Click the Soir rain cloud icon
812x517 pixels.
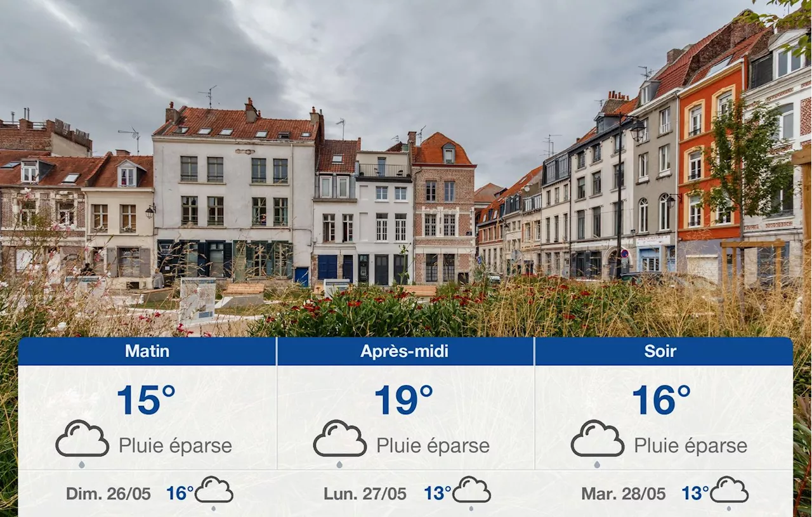[x=597, y=443]
